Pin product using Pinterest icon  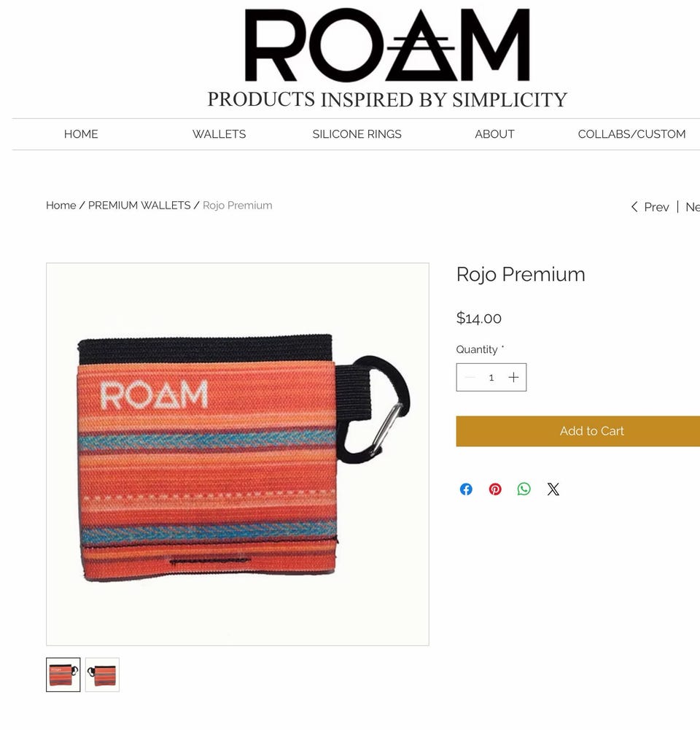[x=495, y=489]
